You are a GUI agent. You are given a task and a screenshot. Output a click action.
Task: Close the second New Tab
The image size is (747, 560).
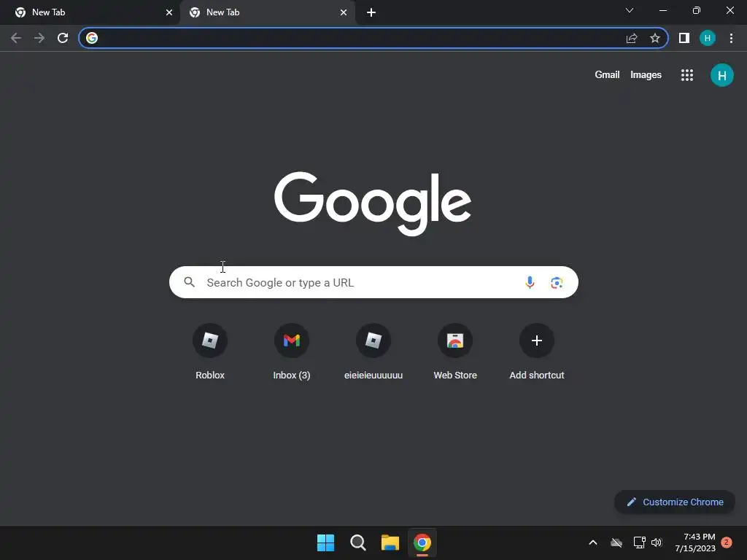click(344, 12)
